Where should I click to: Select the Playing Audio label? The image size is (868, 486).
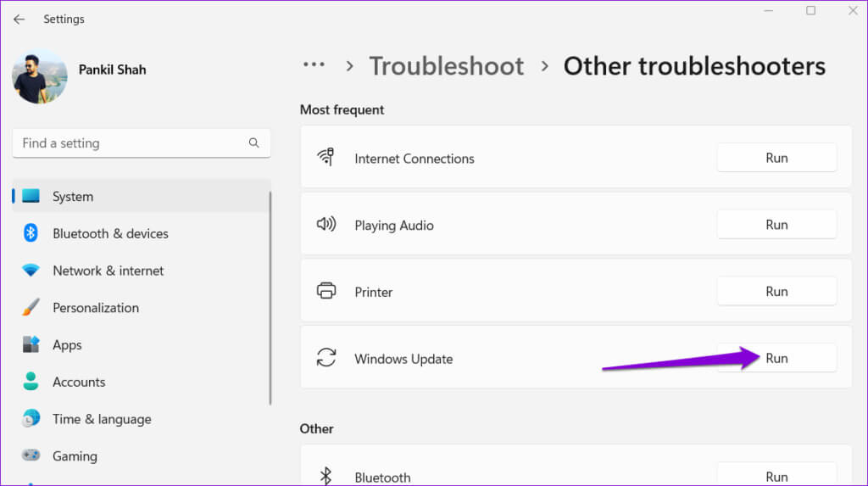(394, 226)
